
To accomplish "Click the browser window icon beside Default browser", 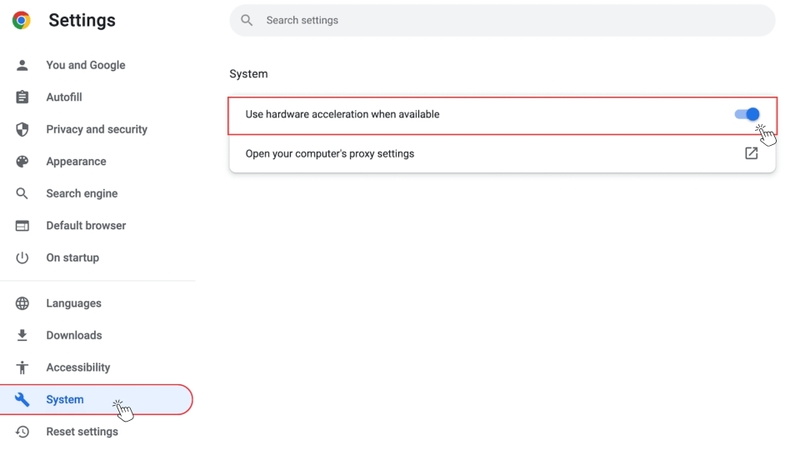I will 22,226.
